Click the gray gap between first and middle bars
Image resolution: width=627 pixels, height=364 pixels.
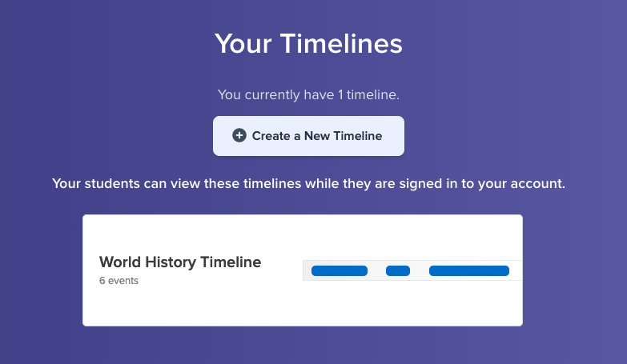click(376, 270)
